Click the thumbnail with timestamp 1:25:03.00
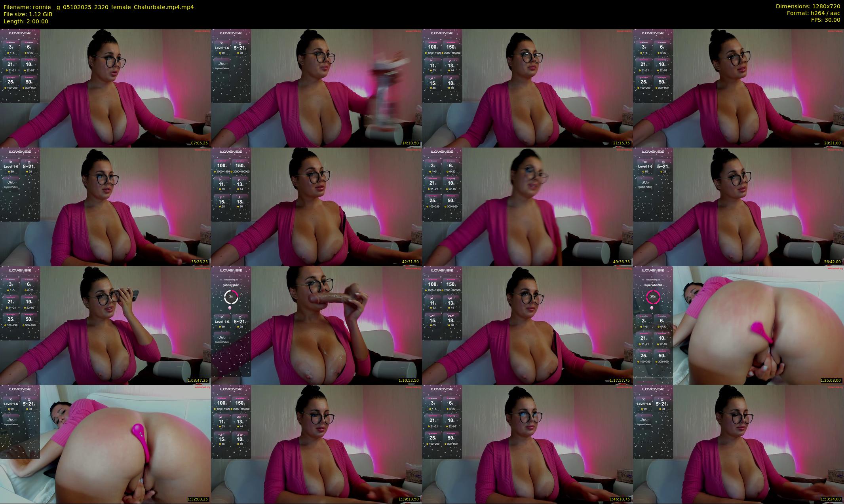The height and width of the screenshot is (504, 844). tap(738, 325)
